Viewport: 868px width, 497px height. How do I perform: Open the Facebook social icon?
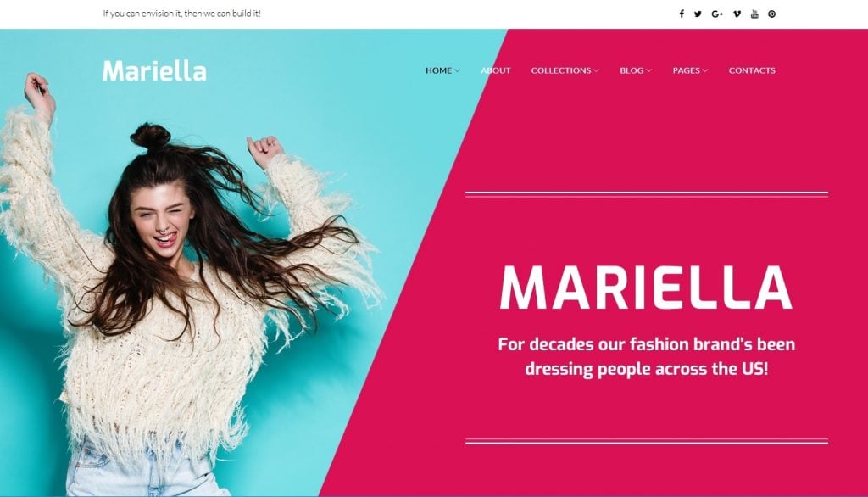pyautogui.click(x=682, y=14)
